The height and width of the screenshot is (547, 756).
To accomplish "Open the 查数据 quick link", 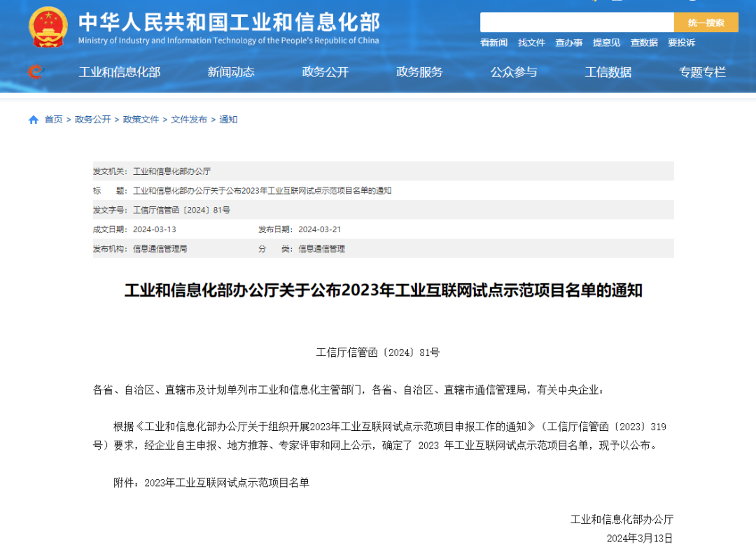I will (x=644, y=43).
